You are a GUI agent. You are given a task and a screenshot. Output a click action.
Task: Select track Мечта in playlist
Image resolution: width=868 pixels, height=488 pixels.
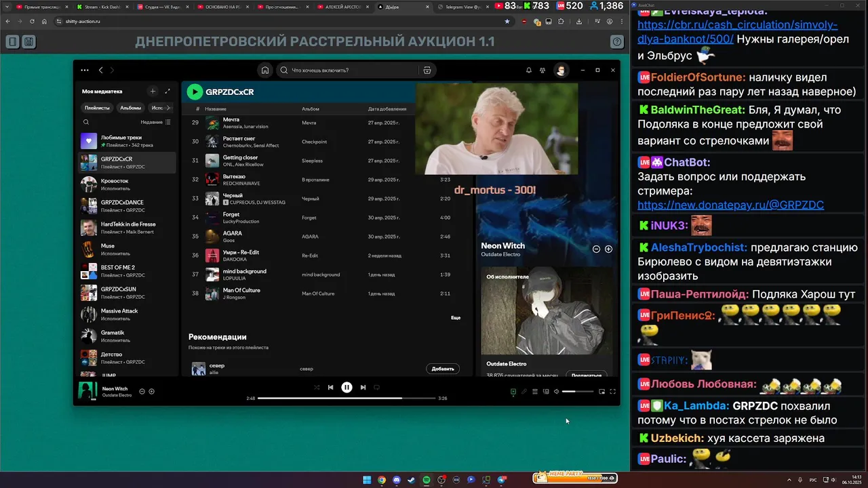coord(231,119)
